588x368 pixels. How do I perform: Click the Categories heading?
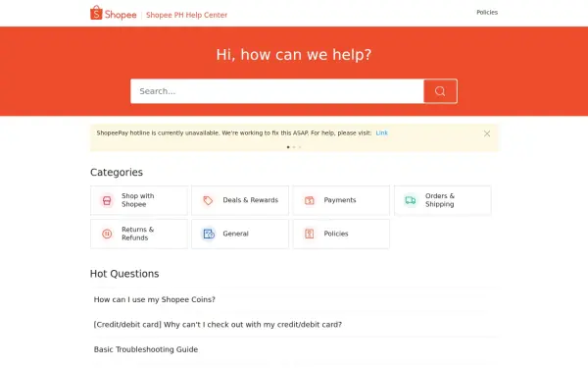[x=117, y=172]
